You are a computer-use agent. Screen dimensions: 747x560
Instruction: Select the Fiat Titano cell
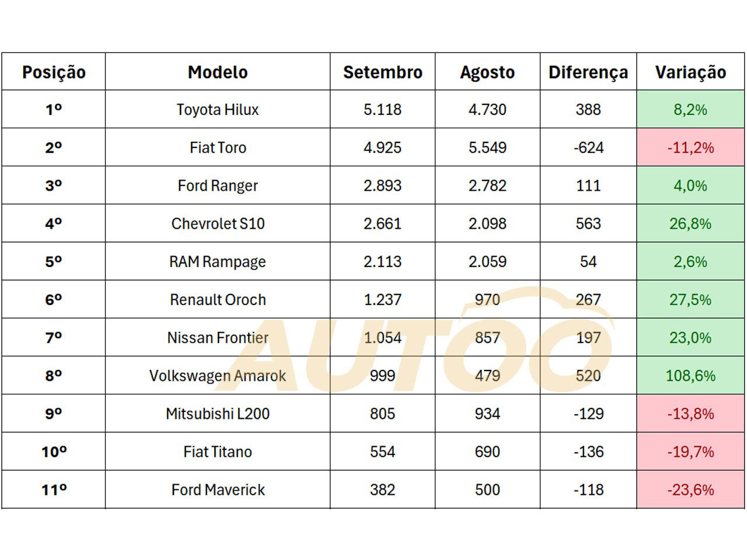(218, 452)
